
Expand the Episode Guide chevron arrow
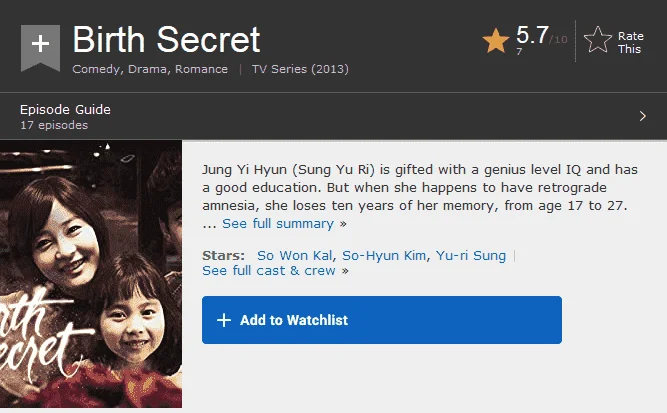tap(642, 116)
